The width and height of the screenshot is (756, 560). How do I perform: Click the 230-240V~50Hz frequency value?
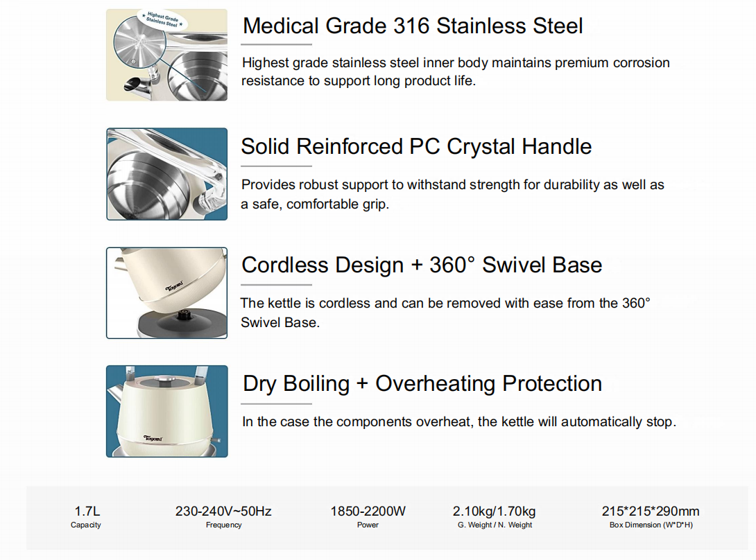click(223, 511)
